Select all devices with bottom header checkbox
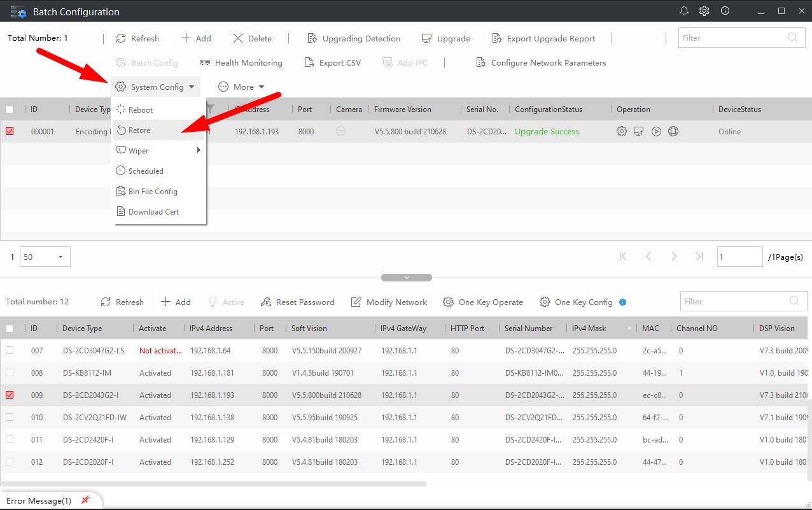812x510 pixels. (10, 329)
